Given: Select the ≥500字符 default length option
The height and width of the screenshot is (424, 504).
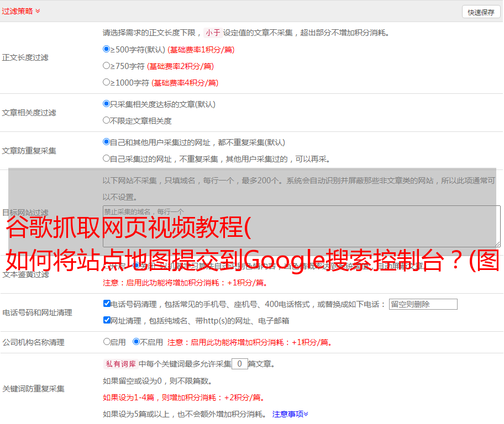Looking at the screenshot, I should [x=107, y=49].
